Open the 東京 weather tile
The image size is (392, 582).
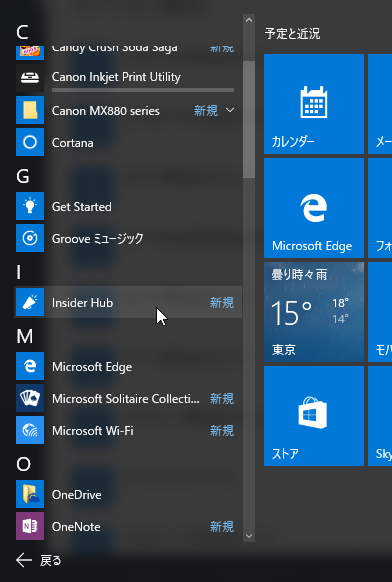point(314,312)
